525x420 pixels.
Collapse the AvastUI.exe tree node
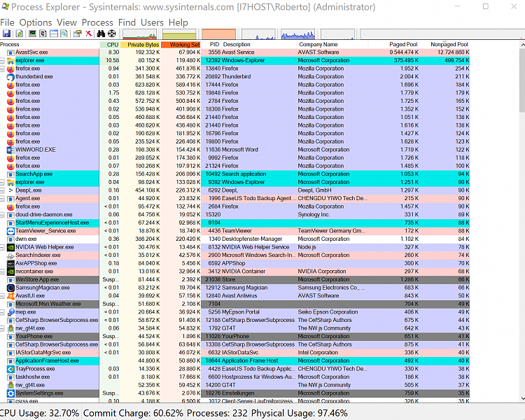coord(2,296)
